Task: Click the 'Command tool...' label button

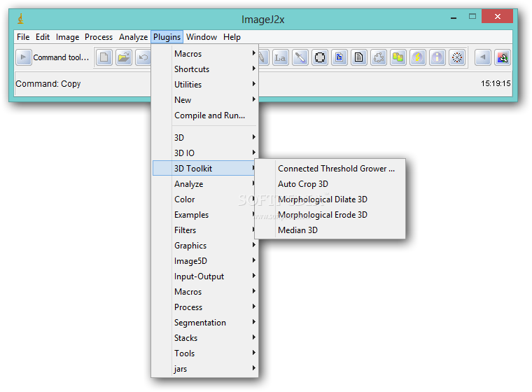Action: (x=61, y=57)
